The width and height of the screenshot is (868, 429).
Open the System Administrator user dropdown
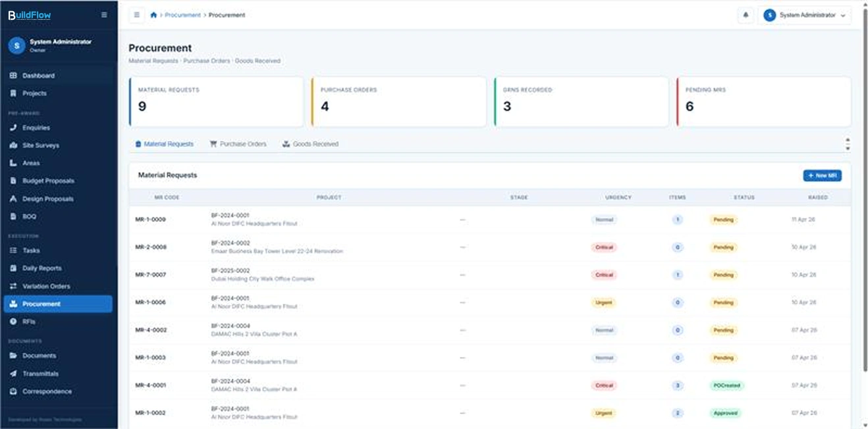pos(804,15)
